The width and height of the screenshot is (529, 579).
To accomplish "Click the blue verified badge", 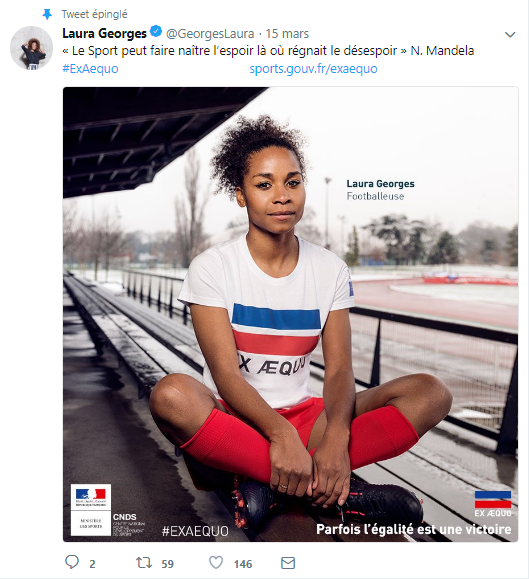I will (x=156, y=32).
